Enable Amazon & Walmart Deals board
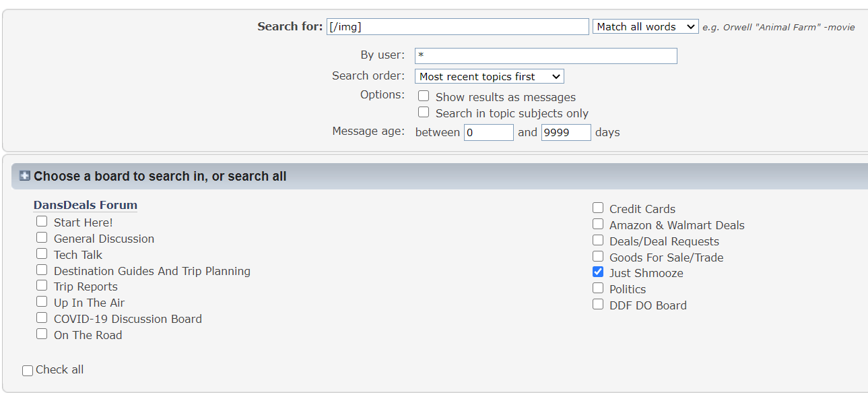This screenshot has width=868, height=393. click(x=598, y=224)
